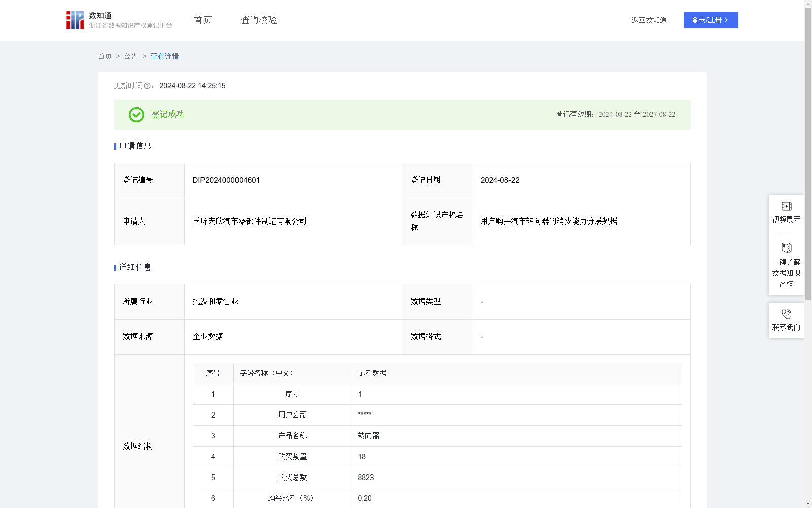812x508 pixels.
Task: Select applicant 玉环宏欣汽车零部件制造有限公司
Action: point(250,221)
